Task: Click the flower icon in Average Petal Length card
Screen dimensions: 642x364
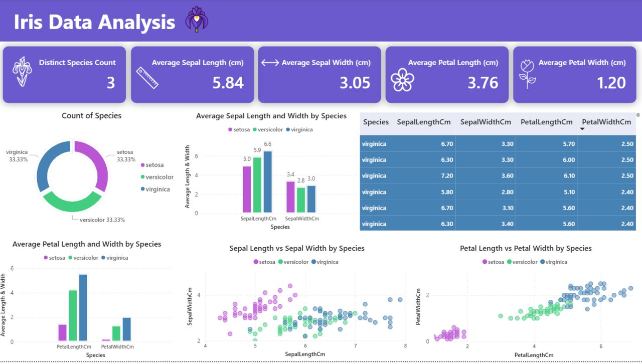Action: click(x=403, y=80)
